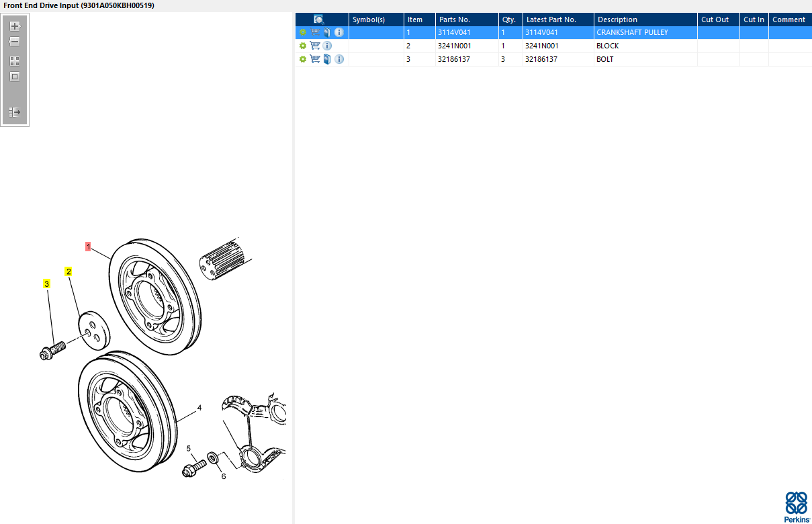Screen dimensions: 812x524
Task: Sort by the Qty. column header
Action: pos(510,19)
